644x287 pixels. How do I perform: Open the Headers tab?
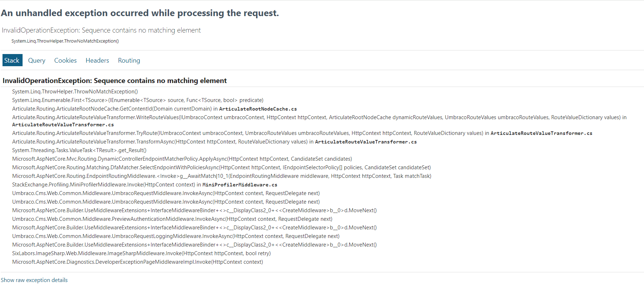point(97,60)
